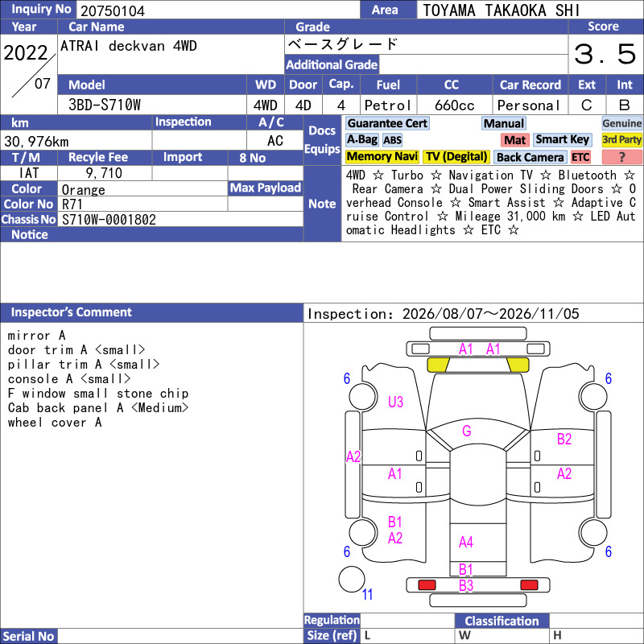This screenshot has height=644, width=644.
Task: Select spare tire circle labeled 11
Action: coord(352,579)
